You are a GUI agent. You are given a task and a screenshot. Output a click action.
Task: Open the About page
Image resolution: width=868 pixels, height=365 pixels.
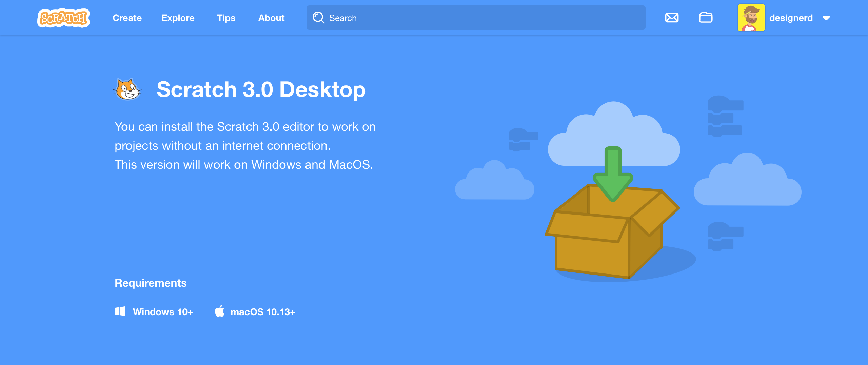coord(271,18)
